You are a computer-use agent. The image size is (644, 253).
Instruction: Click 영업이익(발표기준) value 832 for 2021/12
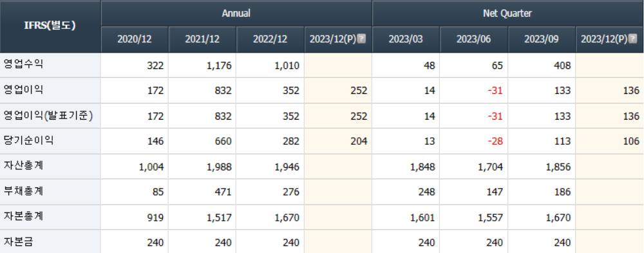tap(223, 117)
